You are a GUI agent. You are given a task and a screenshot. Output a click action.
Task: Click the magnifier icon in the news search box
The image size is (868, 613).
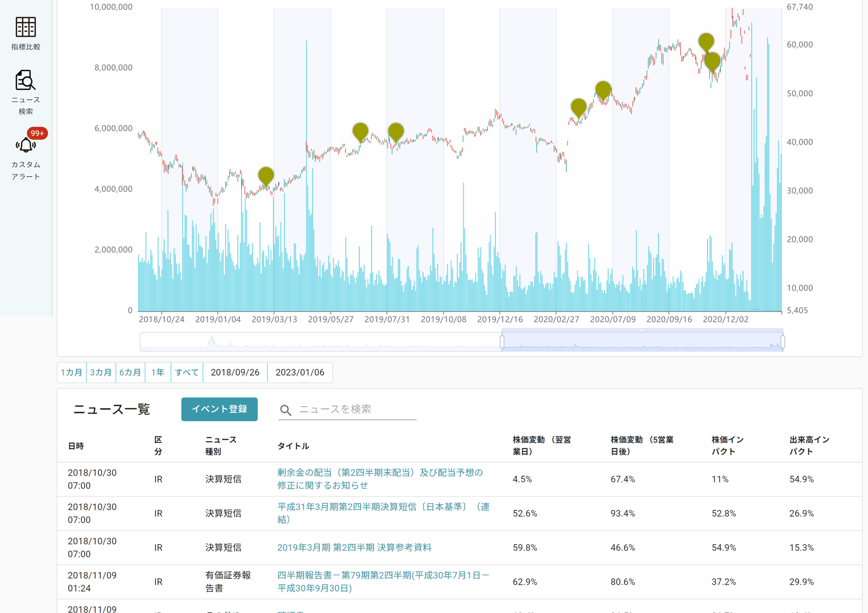(x=286, y=409)
